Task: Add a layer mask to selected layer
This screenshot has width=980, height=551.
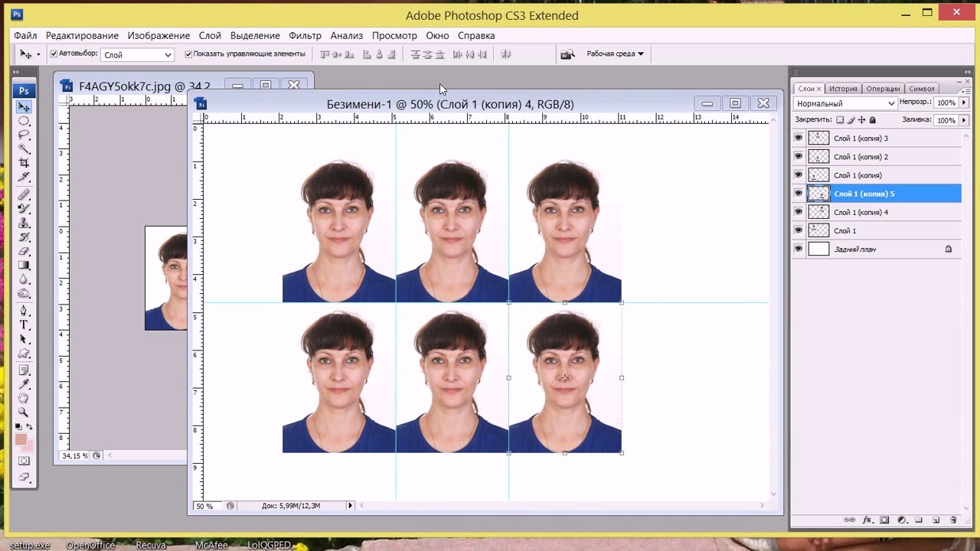Action: 884,520
